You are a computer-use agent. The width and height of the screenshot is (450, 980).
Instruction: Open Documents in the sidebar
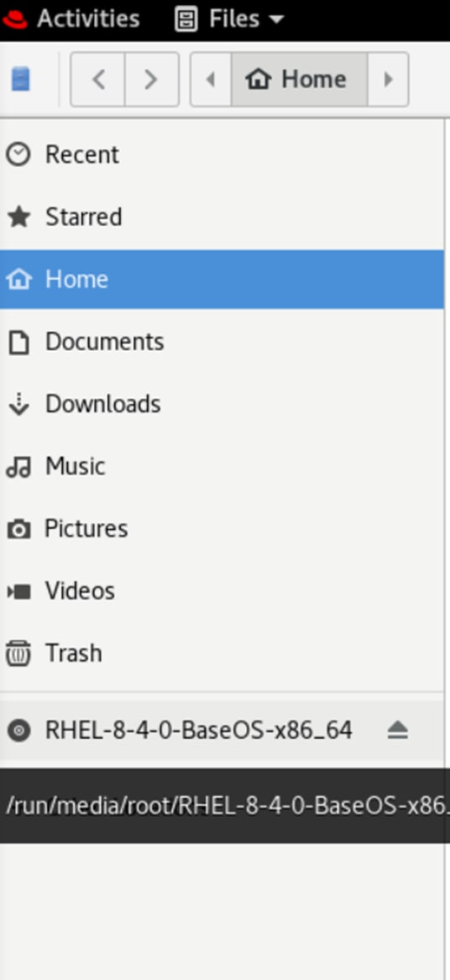pyautogui.click(x=222, y=342)
